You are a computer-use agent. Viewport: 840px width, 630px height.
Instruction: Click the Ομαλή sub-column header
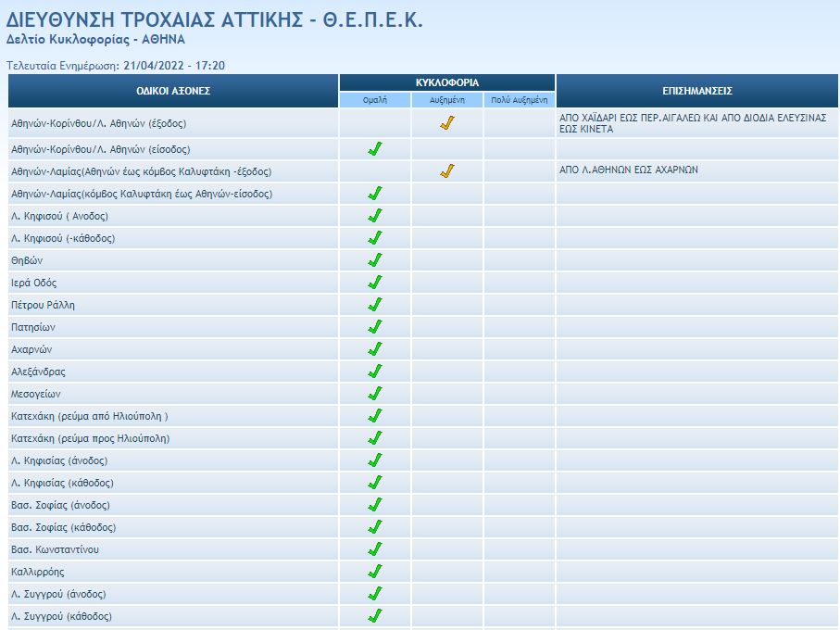coord(375,100)
